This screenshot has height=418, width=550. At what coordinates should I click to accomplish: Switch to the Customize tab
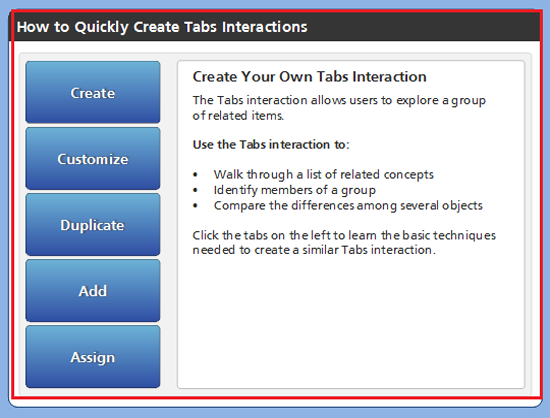[x=93, y=159]
